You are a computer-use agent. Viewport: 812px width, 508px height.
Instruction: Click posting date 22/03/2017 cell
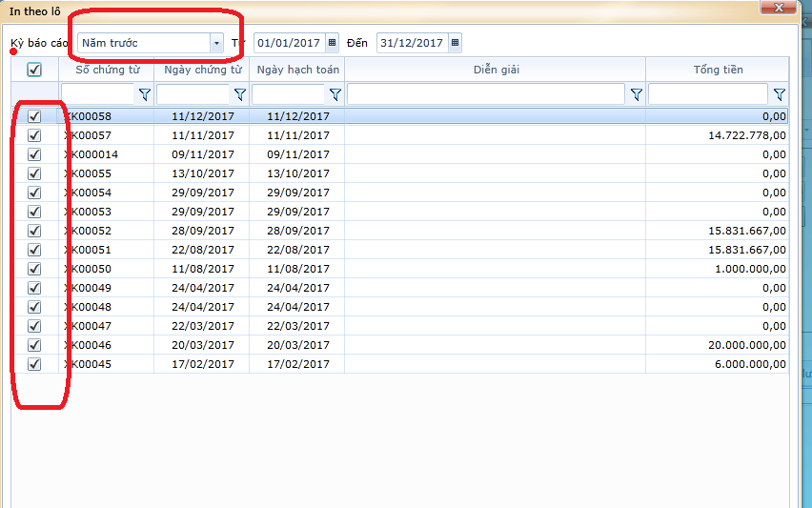coord(297,326)
